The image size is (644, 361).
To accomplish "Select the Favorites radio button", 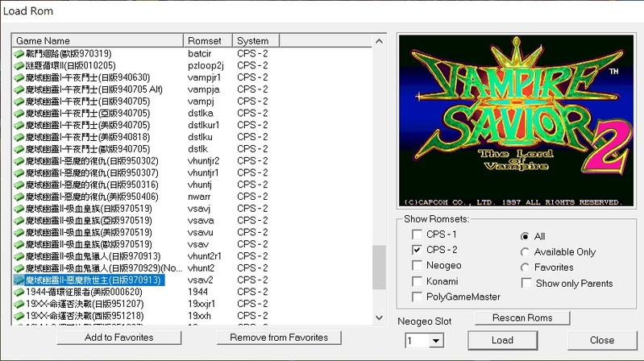I will (x=525, y=268).
